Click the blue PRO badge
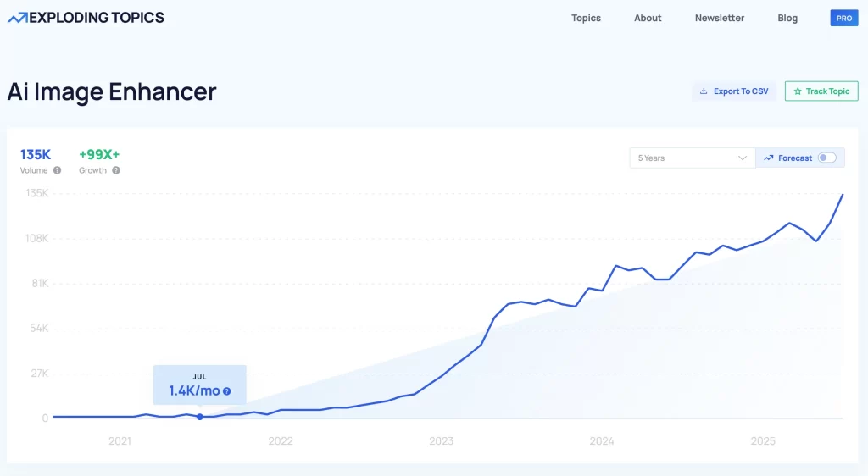 click(x=843, y=18)
